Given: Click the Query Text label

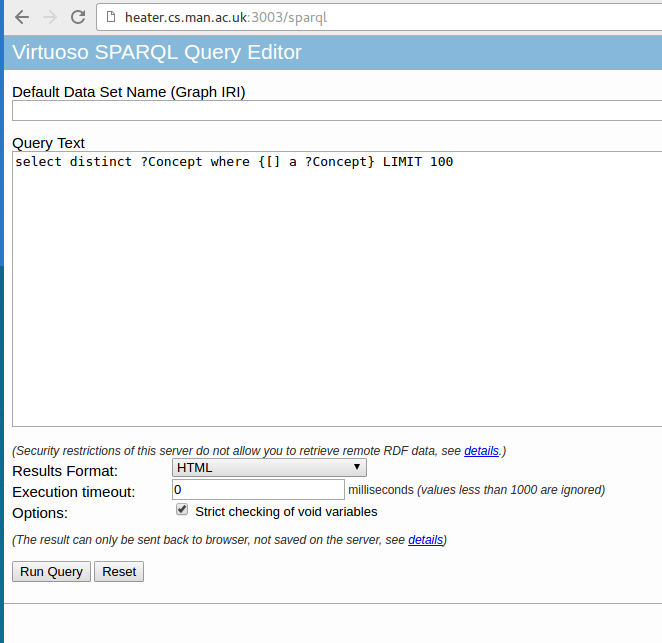Looking at the screenshot, I should pos(49,143).
